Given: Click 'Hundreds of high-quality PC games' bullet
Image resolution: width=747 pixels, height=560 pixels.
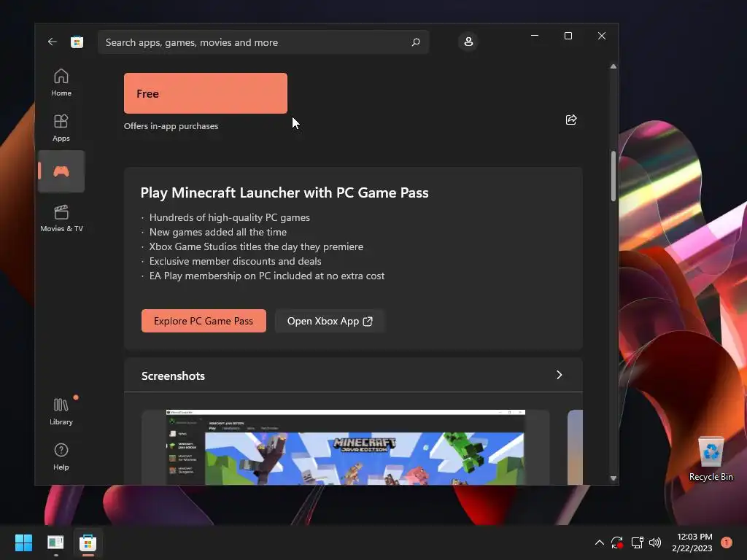Looking at the screenshot, I should click(230, 217).
